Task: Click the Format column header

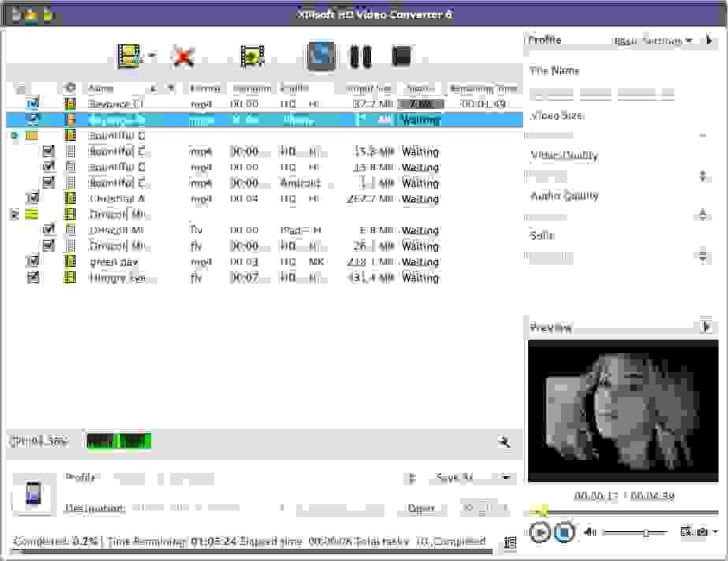Action: (202, 88)
